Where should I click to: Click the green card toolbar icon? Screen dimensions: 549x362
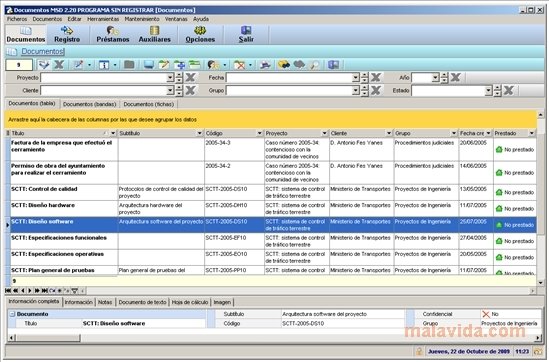[x=194, y=64]
